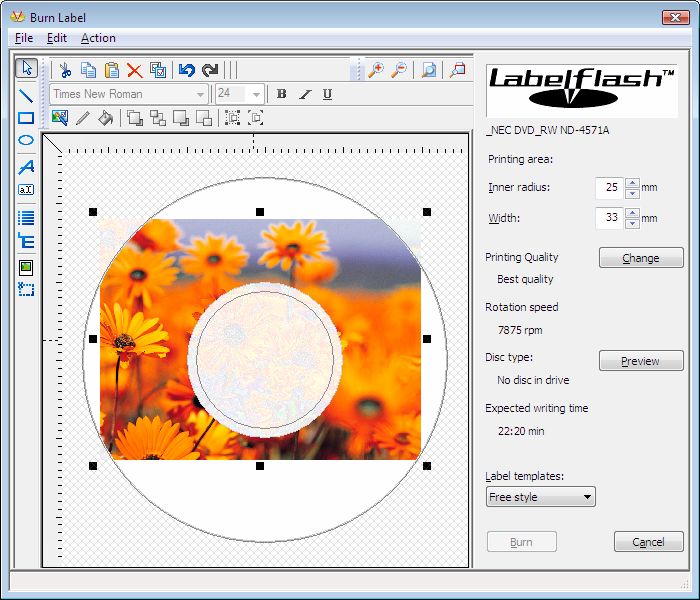This screenshot has height=600, width=700.
Task: Open the File menu
Action: tap(24, 38)
